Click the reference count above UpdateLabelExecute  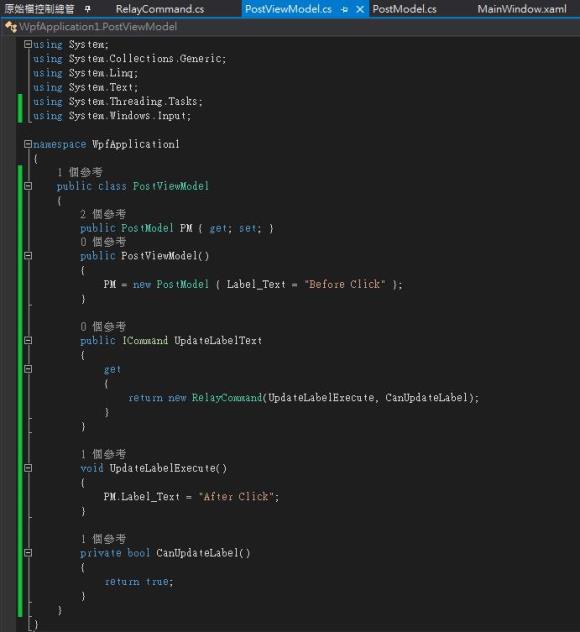tap(103, 454)
